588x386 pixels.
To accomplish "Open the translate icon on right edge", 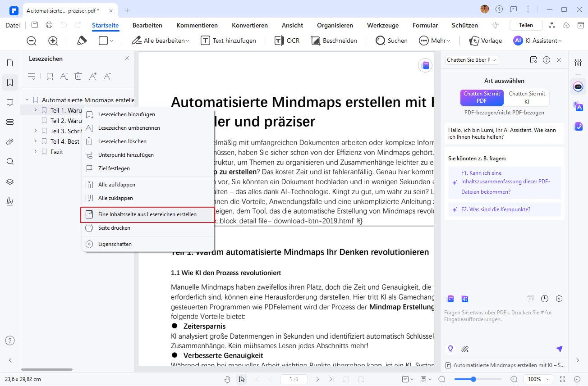I will [578, 106].
